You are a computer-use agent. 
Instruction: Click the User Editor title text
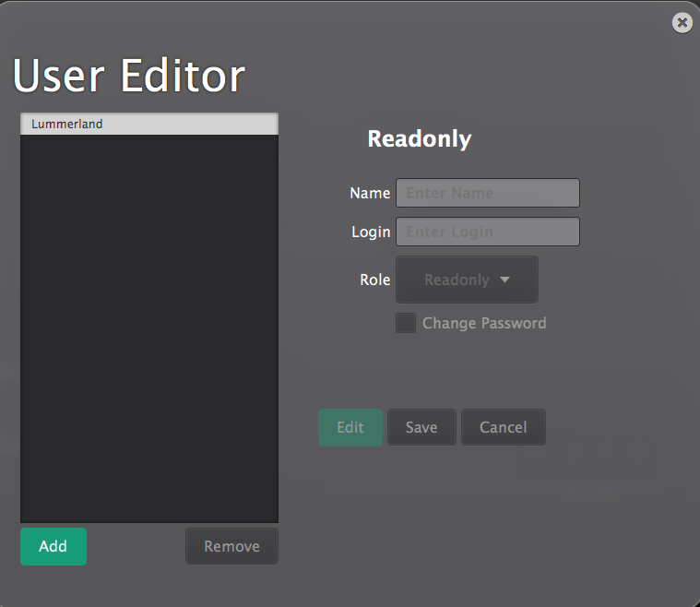pos(129,76)
